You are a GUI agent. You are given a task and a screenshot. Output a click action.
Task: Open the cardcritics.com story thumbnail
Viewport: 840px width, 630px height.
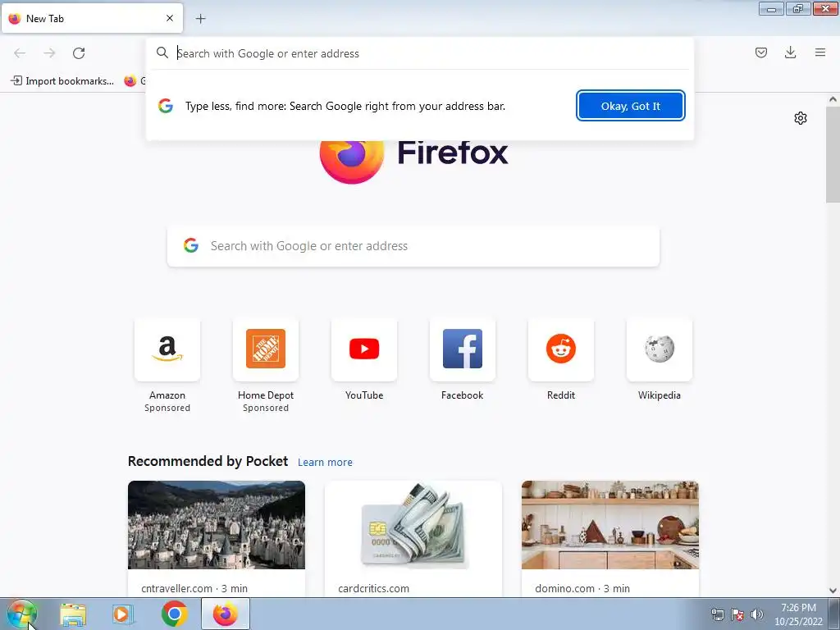coord(413,525)
